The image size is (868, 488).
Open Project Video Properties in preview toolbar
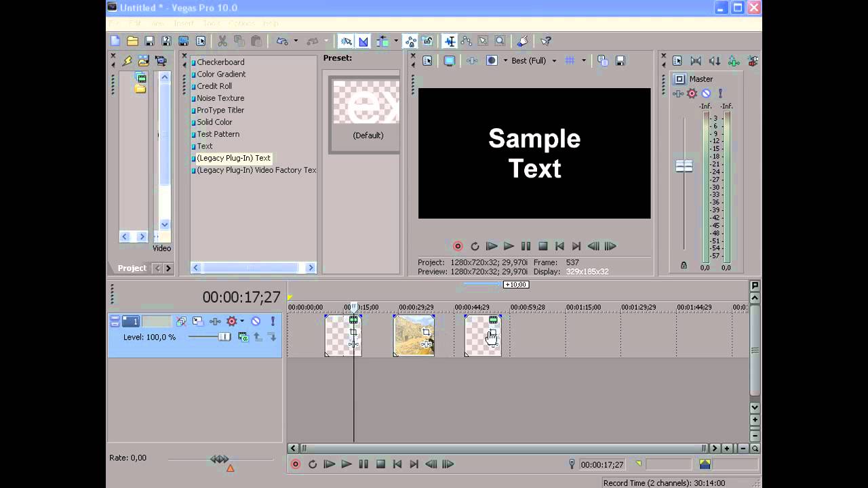[x=427, y=60]
